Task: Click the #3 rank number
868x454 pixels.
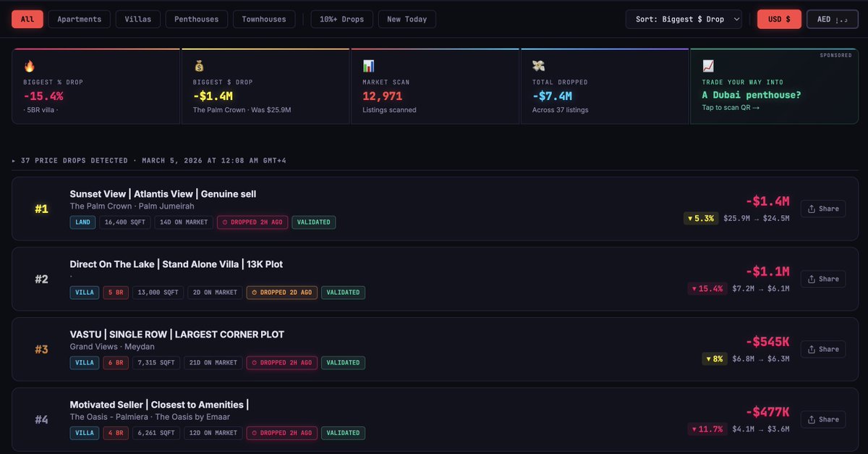Action: click(x=42, y=350)
